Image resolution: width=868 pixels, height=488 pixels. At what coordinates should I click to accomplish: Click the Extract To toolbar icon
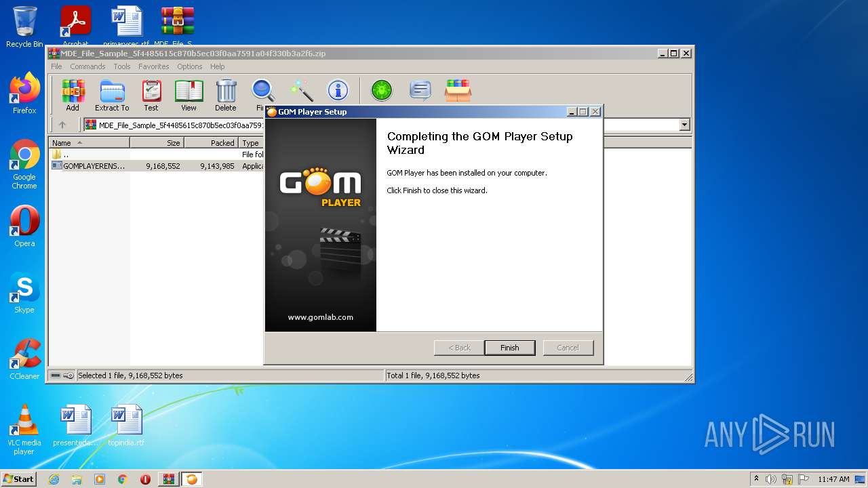pyautogui.click(x=112, y=95)
